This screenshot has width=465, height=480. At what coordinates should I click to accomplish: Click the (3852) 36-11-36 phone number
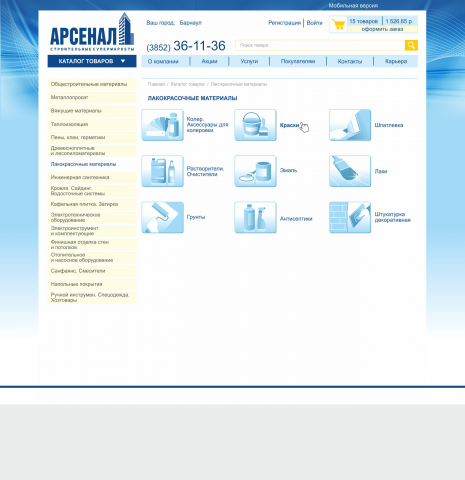coord(186,46)
